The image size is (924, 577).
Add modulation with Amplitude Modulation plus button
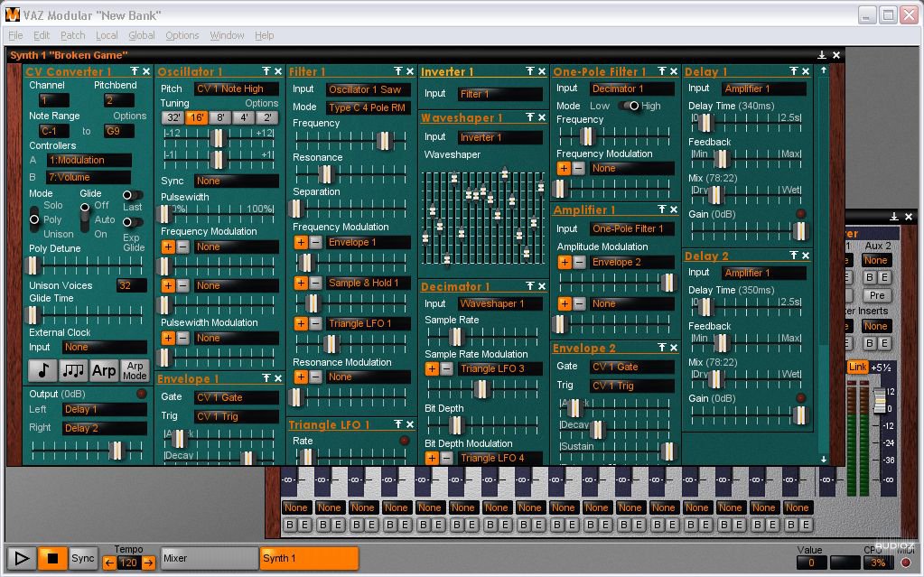pos(564,262)
